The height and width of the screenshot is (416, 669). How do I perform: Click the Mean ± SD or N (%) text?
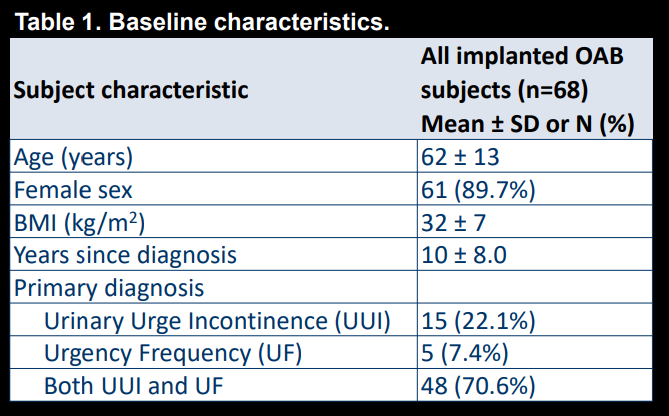coord(527,124)
